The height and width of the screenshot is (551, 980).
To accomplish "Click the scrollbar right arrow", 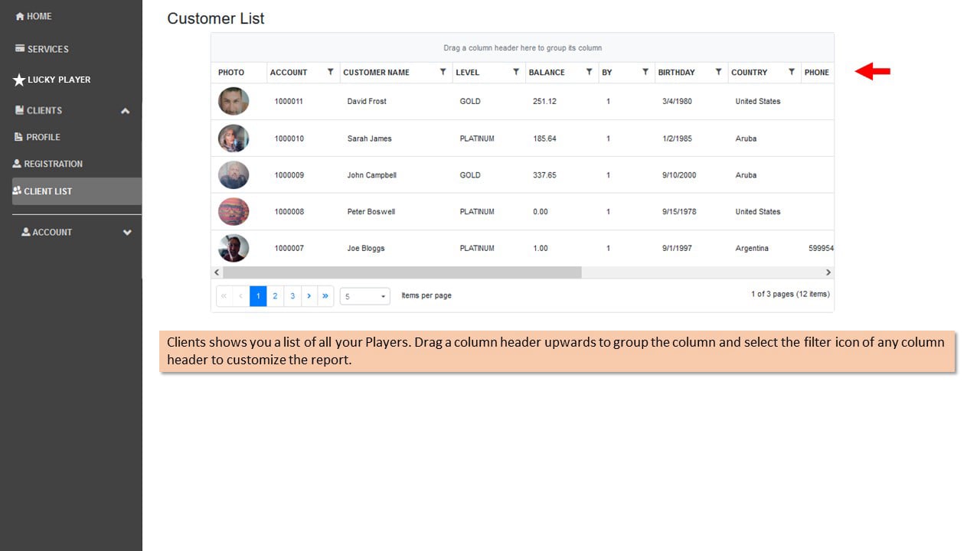I will pos(828,272).
